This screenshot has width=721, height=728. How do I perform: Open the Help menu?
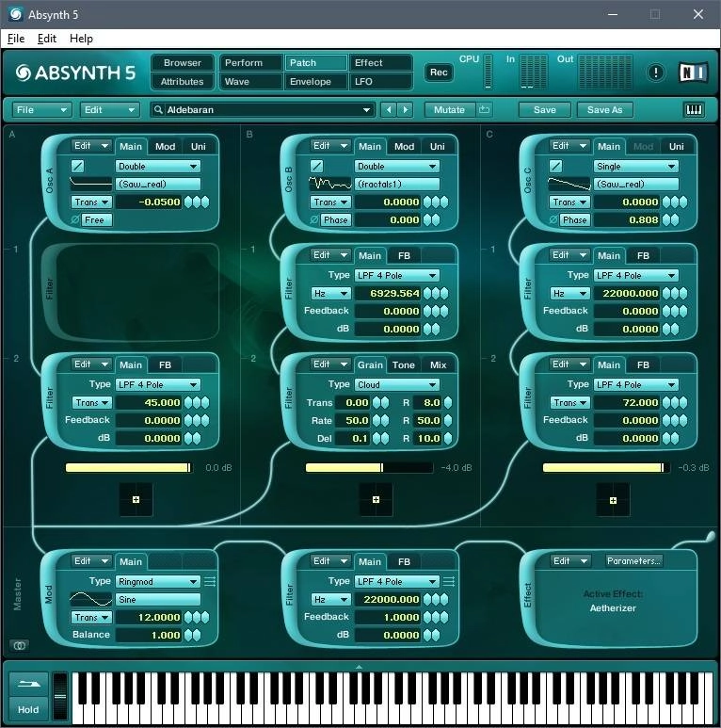pos(81,39)
